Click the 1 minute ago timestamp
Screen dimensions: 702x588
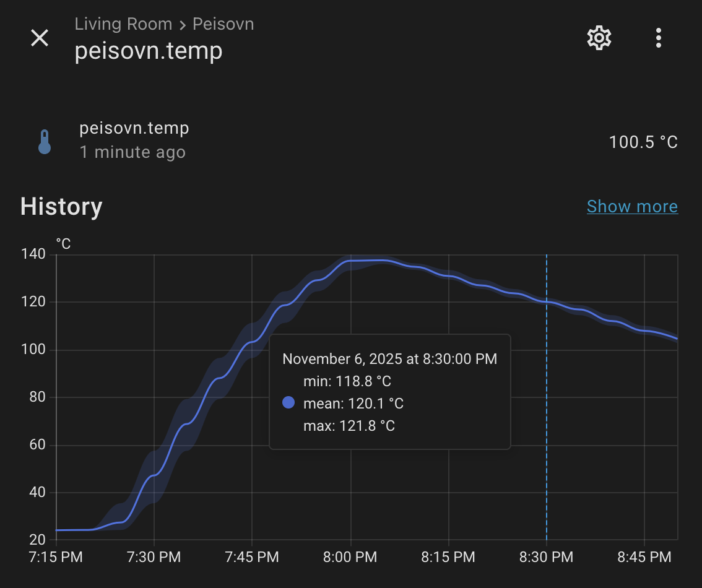coord(133,152)
